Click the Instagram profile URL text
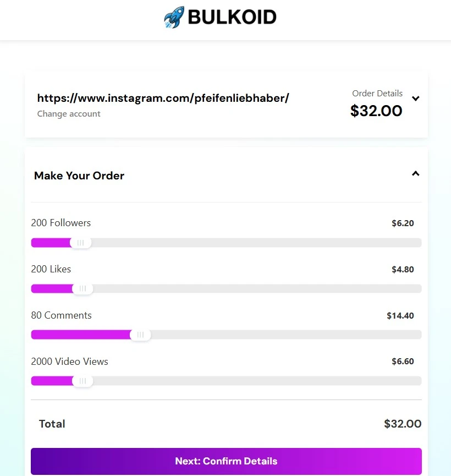This screenshot has width=451, height=476. pyautogui.click(x=163, y=97)
